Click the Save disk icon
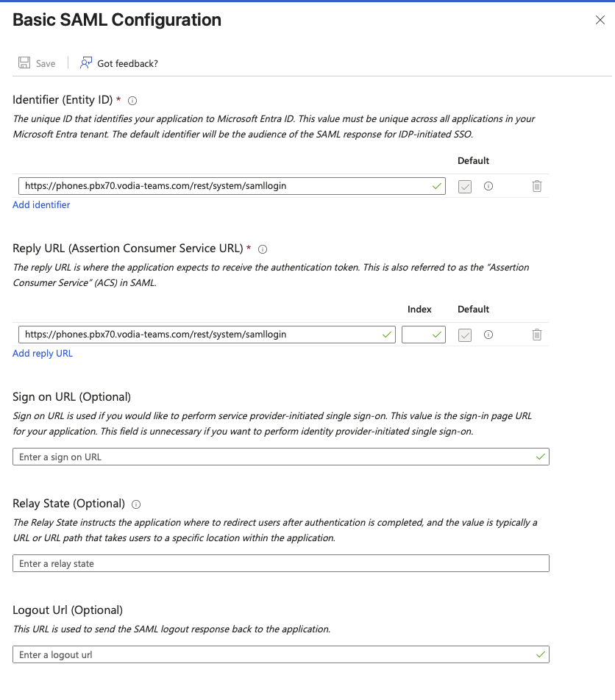Viewport: 615px width, 700px height. [x=24, y=63]
